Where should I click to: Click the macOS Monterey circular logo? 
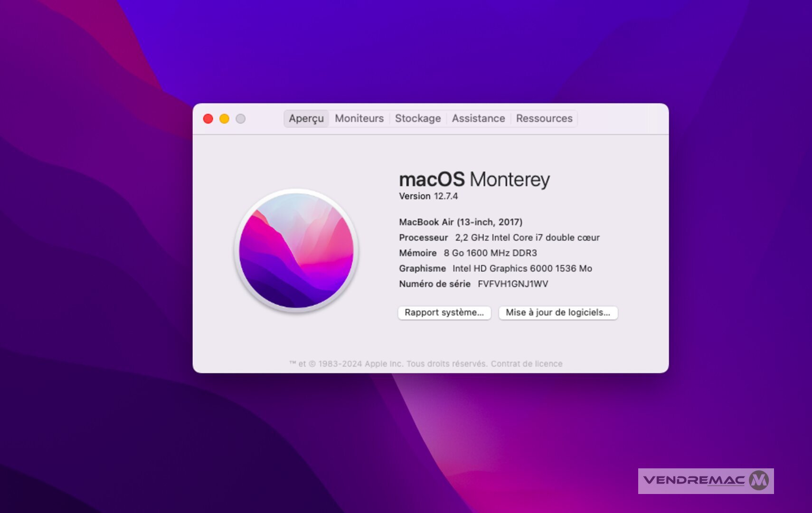[x=296, y=250]
